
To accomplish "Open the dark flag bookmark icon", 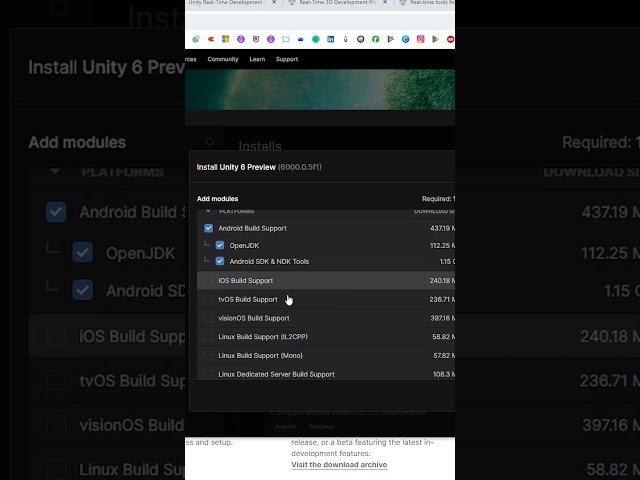I will click(391, 39).
